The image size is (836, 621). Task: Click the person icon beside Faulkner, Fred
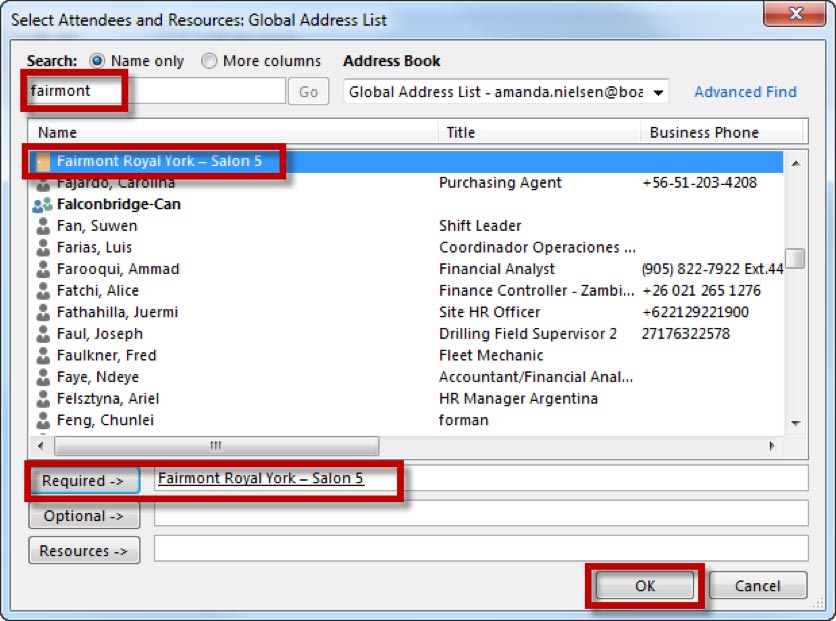pos(42,356)
